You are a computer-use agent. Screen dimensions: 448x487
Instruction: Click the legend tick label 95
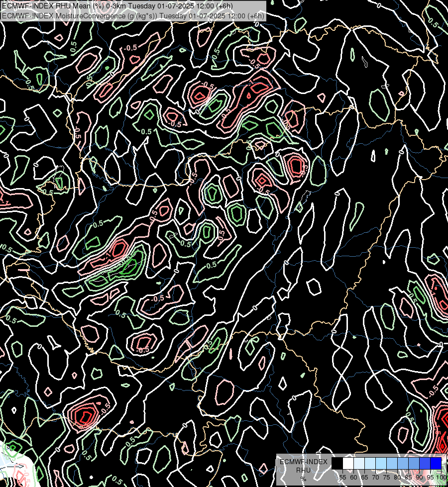tap(430, 478)
